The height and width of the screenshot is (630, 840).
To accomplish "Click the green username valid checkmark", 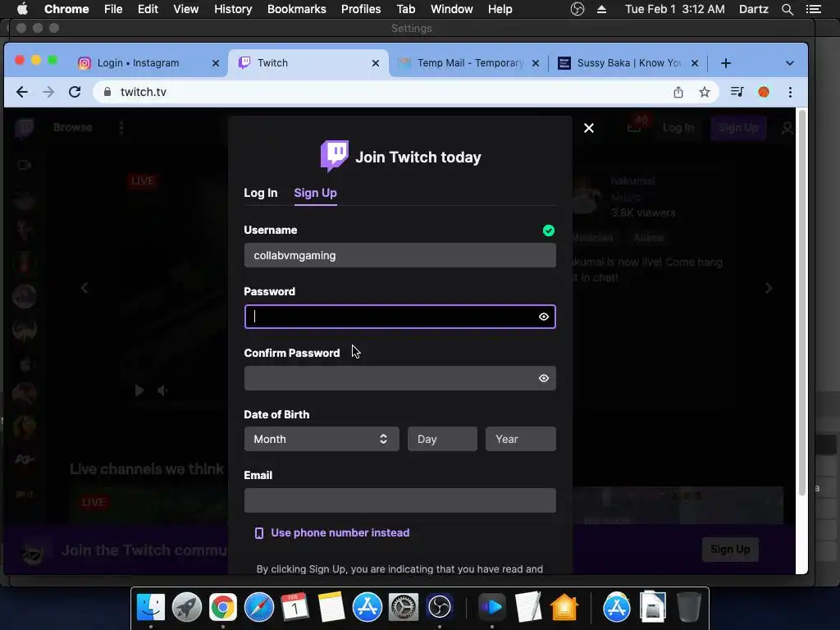I will point(549,231).
